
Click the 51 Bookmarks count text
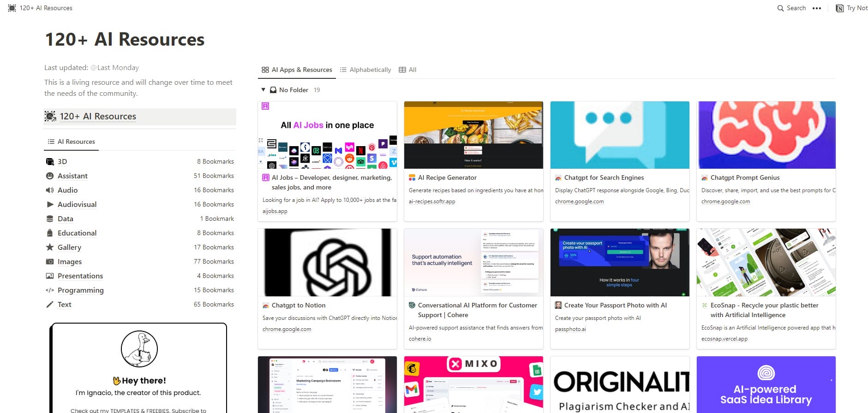pos(214,176)
